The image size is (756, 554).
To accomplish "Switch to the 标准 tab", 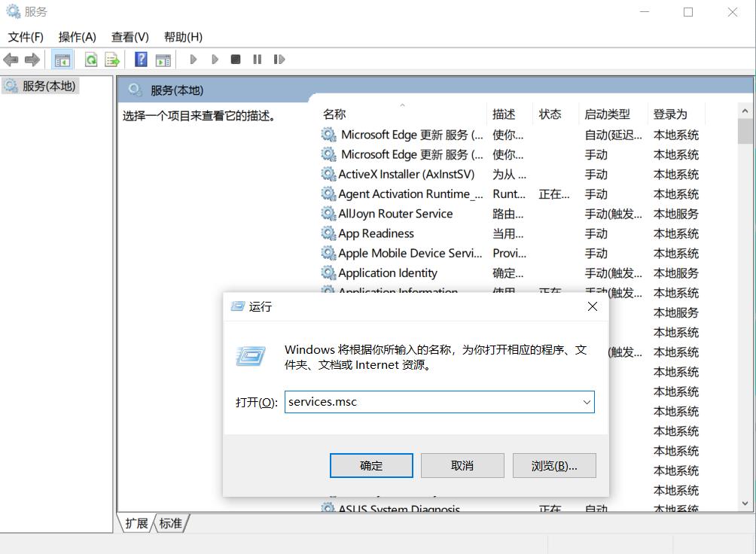I will [171, 523].
